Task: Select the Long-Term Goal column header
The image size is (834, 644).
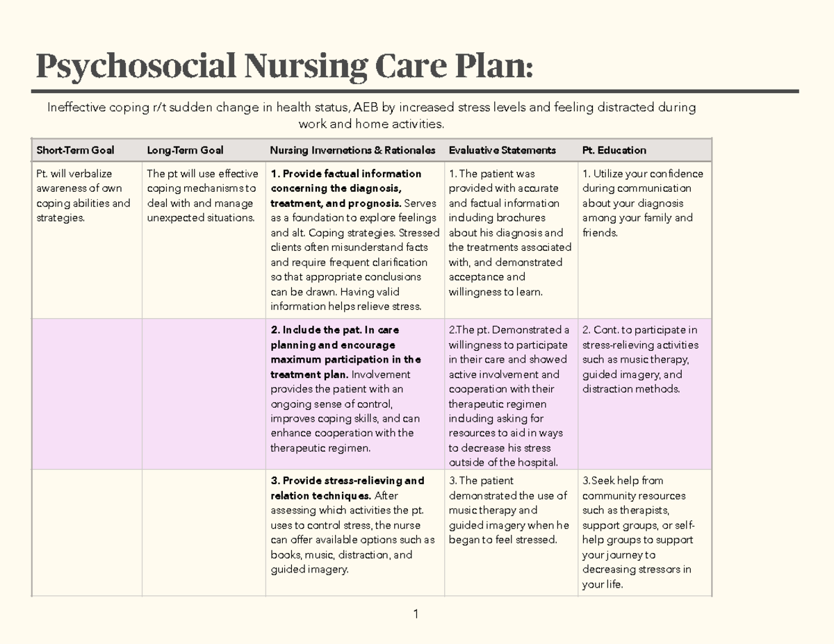Action: click(185, 150)
